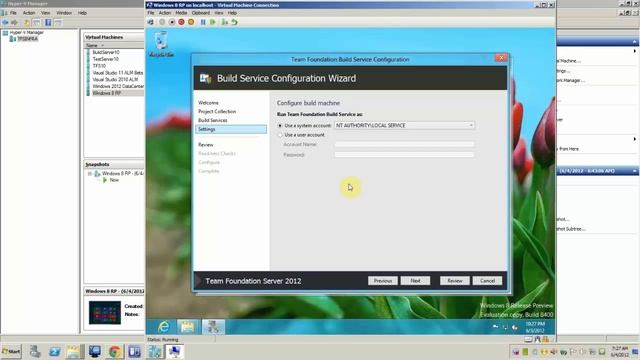Screen dimensions: 640x360
Task: Click the Password input field
Action: coord(404,155)
